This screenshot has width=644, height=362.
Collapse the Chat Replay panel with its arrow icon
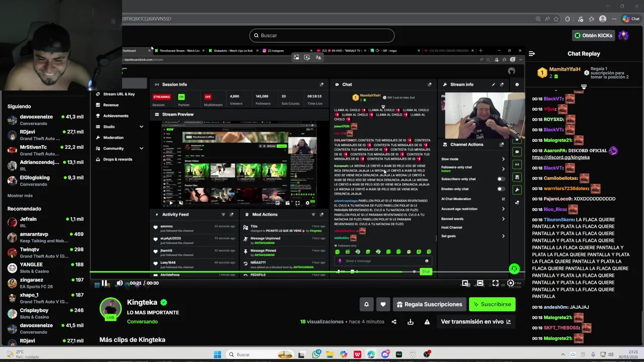(532, 53)
